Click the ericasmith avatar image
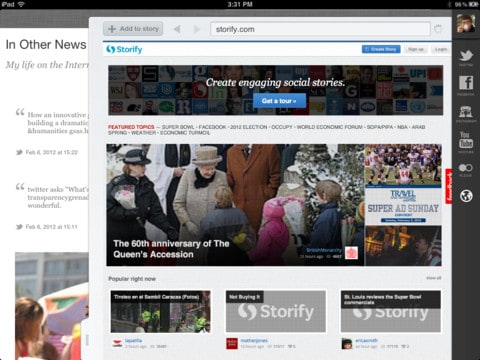Viewport: 480px width, 360px height. pyautogui.click(x=347, y=343)
